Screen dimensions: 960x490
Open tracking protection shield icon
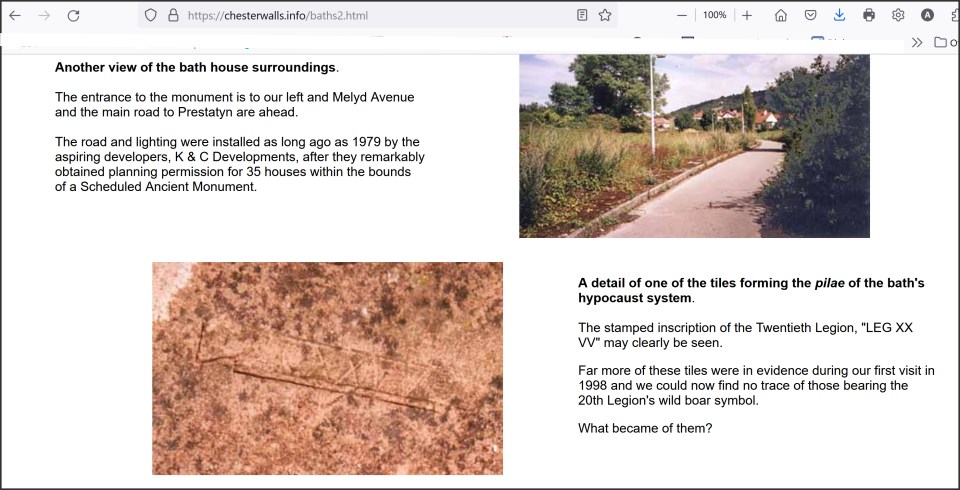point(151,16)
